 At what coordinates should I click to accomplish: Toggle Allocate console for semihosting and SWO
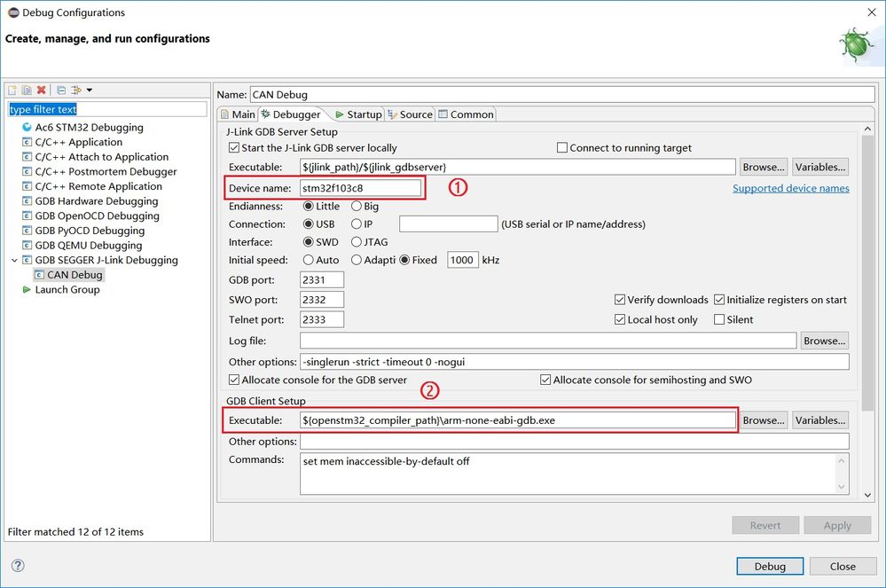click(x=545, y=380)
